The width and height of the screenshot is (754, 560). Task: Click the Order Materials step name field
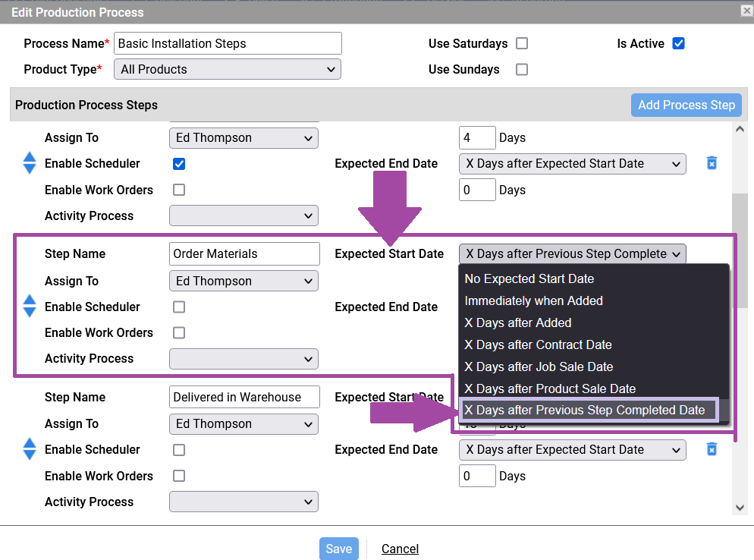[244, 253]
